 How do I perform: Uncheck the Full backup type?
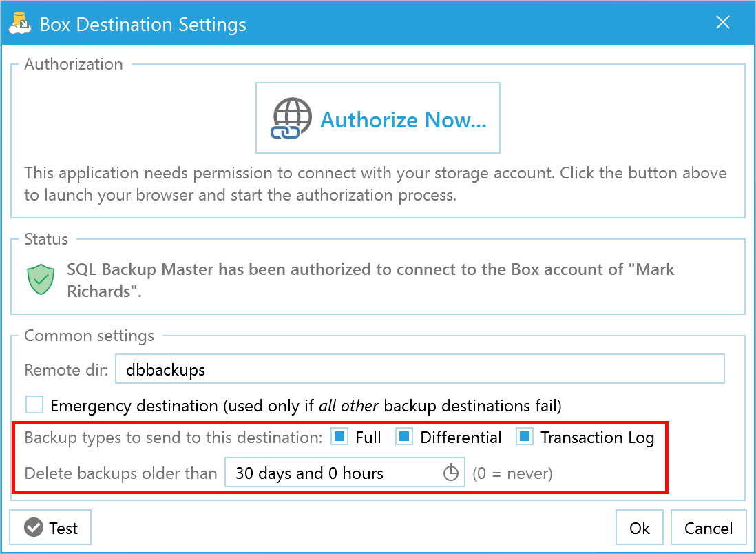click(x=339, y=437)
